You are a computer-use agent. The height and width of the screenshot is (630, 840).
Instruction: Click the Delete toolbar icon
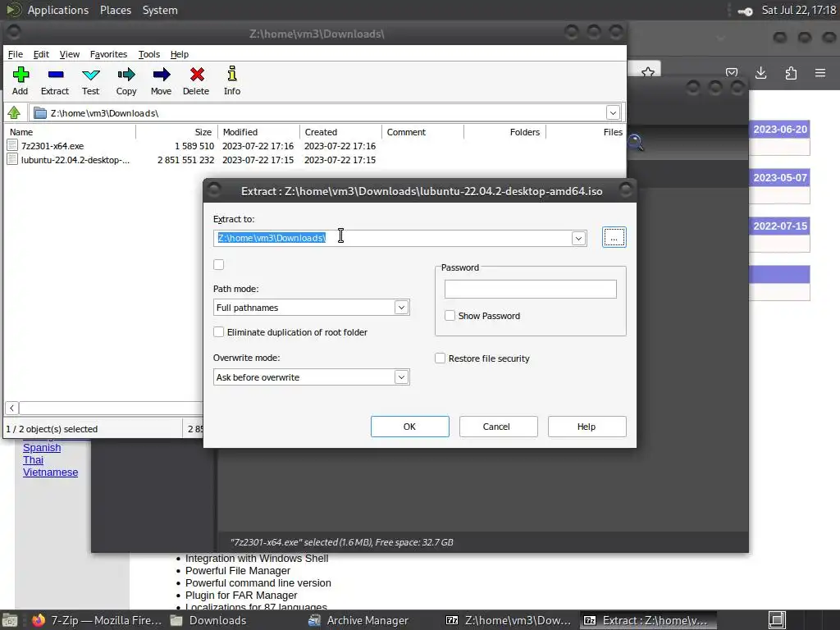pyautogui.click(x=197, y=75)
